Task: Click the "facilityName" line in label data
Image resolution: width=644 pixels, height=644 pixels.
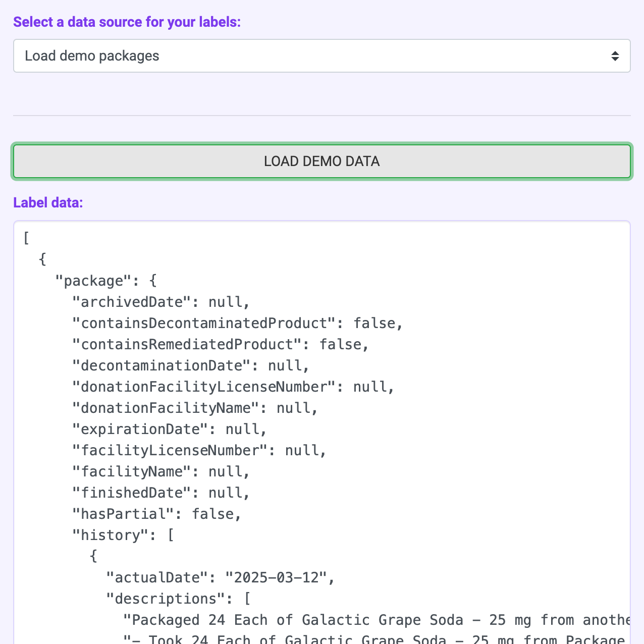Action: 160,471
